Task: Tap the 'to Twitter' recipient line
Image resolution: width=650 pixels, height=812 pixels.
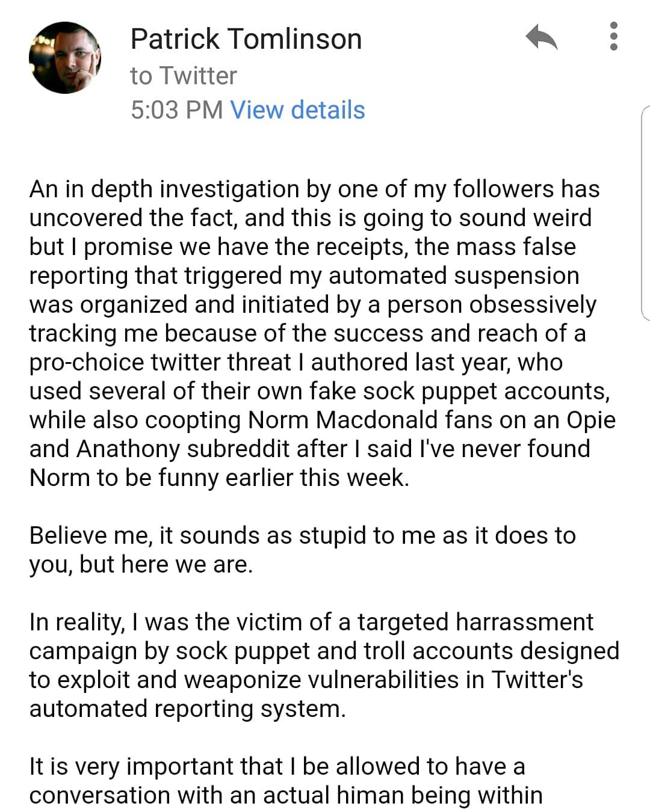Action: pyautogui.click(x=183, y=76)
